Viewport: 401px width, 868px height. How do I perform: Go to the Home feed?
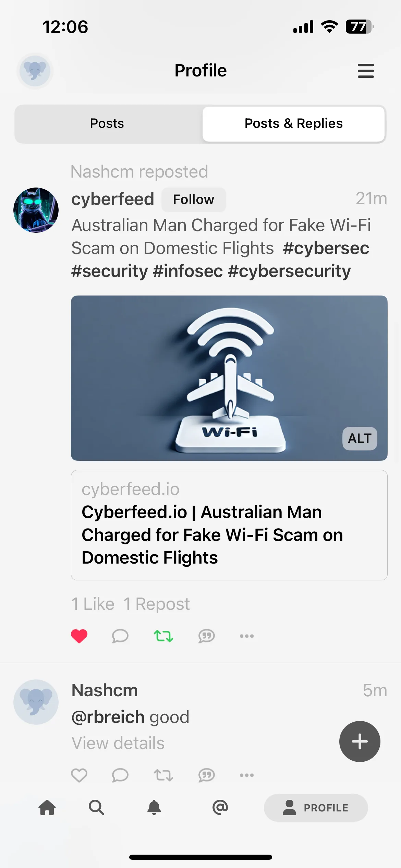pos(47,807)
